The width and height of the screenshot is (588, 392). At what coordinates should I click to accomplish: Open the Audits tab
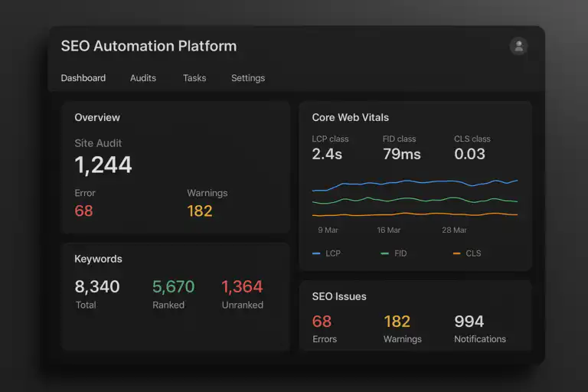coord(143,78)
